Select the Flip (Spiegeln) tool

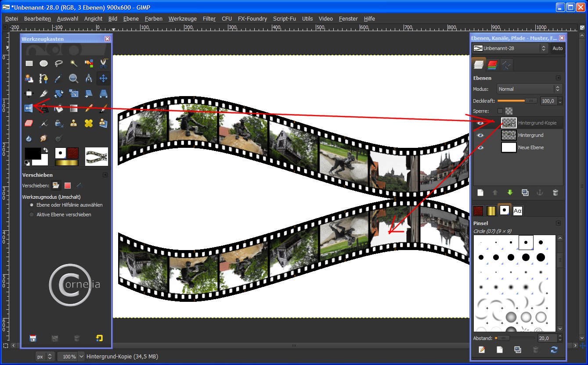pos(29,108)
